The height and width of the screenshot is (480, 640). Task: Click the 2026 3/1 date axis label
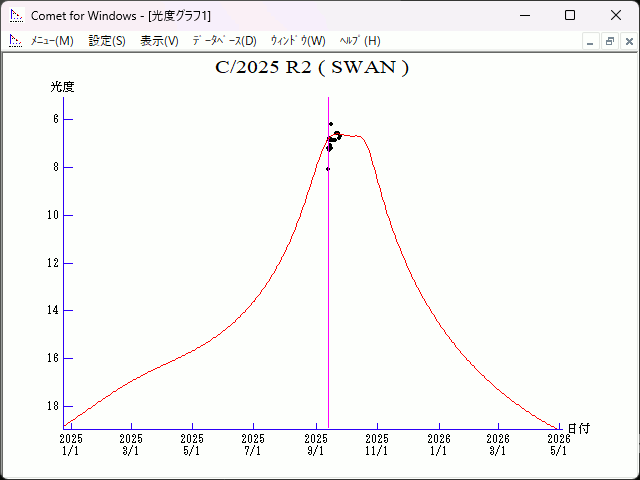tap(498, 444)
